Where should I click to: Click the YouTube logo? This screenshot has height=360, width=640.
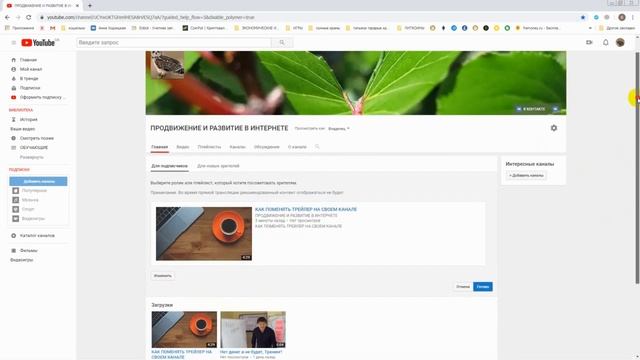[x=38, y=42]
